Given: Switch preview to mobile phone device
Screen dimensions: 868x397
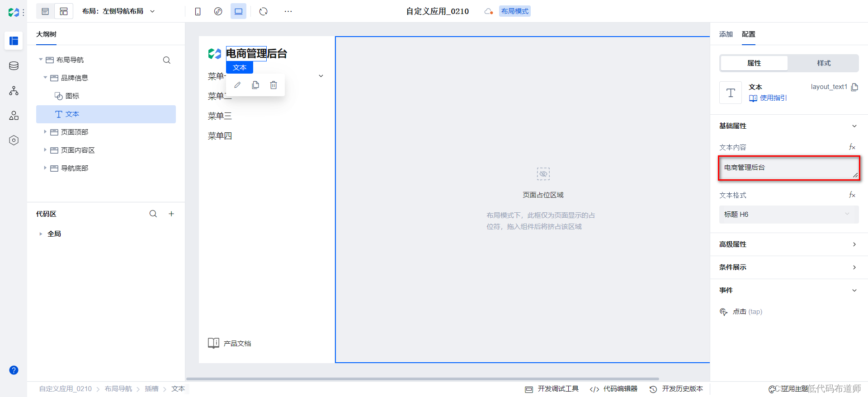Looking at the screenshot, I should coord(198,11).
